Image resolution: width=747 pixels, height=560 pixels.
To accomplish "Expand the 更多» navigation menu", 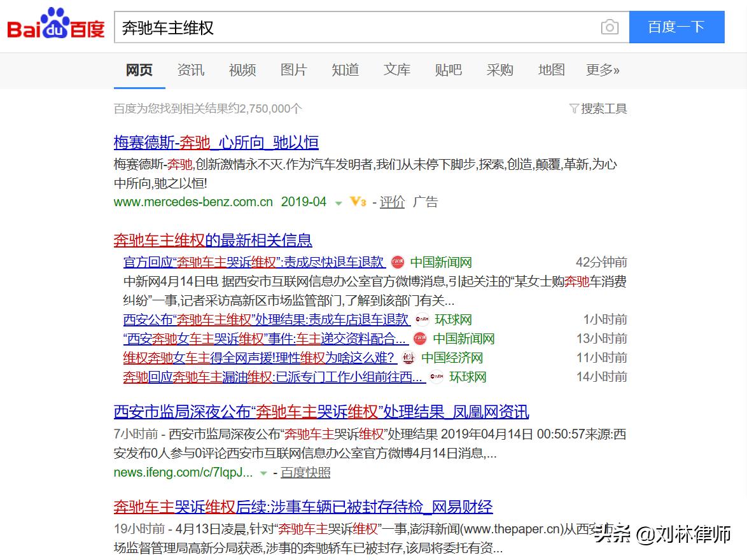I will pos(603,70).
